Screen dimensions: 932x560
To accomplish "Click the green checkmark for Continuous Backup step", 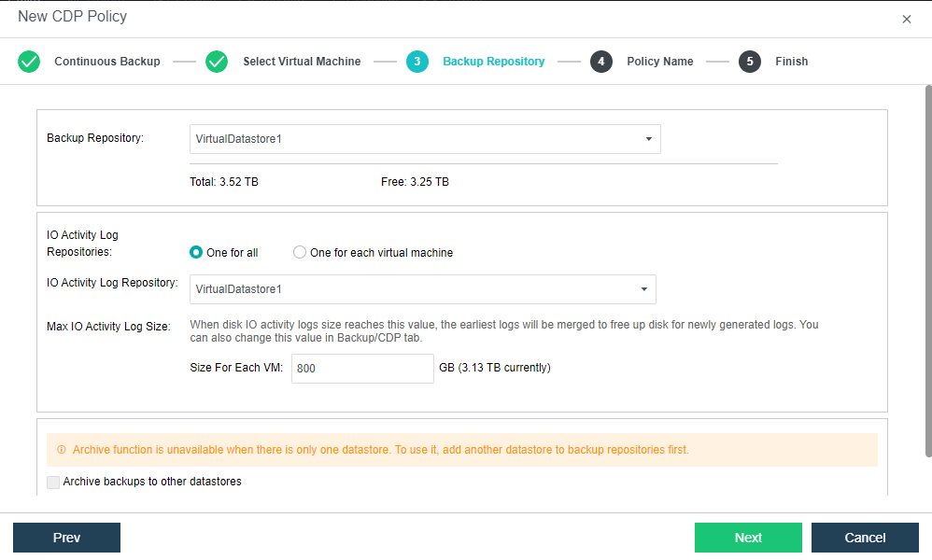I will [29, 62].
